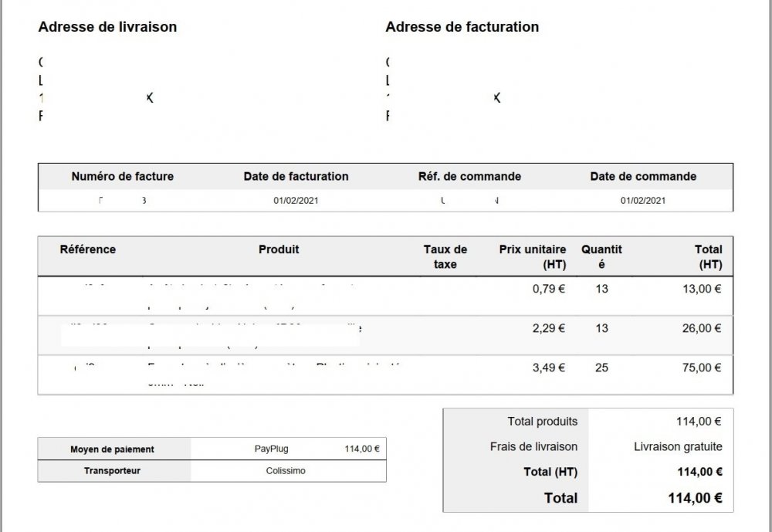
Task: Click the Colissimo carrier name
Action: pyautogui.click(x=286, y=470)
